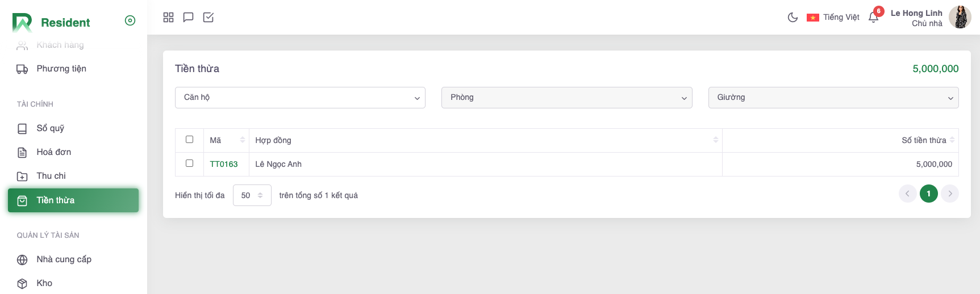Click Le Hong Linh profile avatar

pyautogui.click(x=960, y=18)
